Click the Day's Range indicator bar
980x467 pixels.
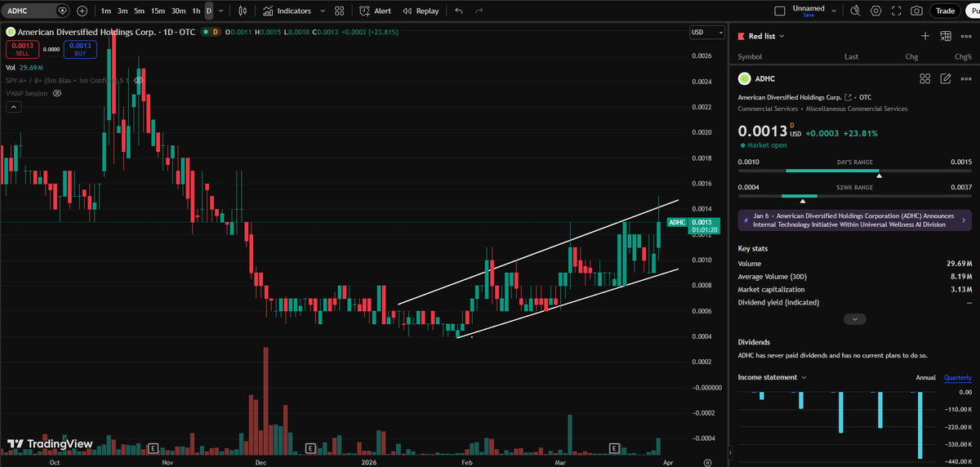tap(854, 171)
